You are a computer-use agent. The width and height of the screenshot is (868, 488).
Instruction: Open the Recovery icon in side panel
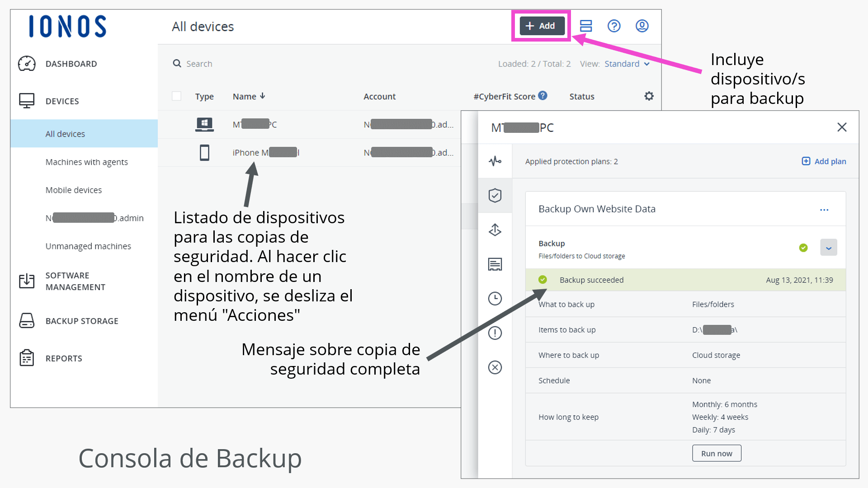click(495, 230)
